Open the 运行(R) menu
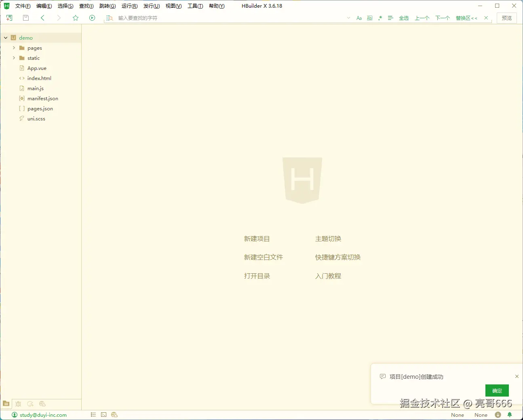This screenshot has width=523, height=420. (x=130, y=6)
